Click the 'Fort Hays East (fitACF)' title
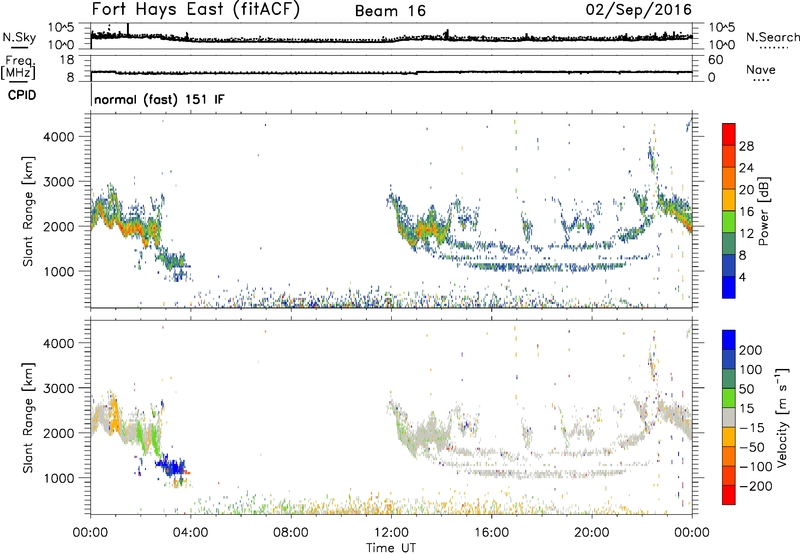This screenshot has height=554, width=800. (195, 10)
